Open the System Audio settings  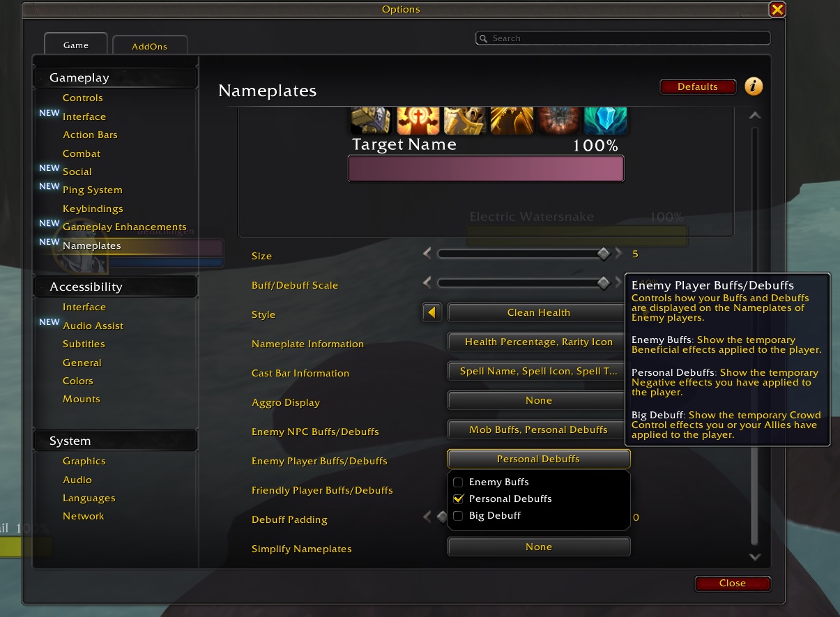(x=77, y=480)
